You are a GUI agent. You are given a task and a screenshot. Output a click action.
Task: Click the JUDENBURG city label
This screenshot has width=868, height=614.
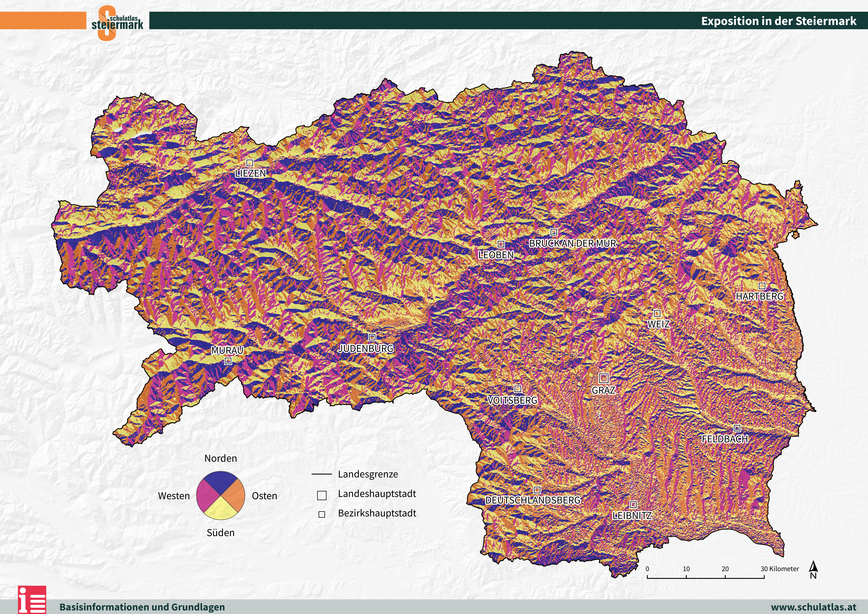(x=366, y=348)
